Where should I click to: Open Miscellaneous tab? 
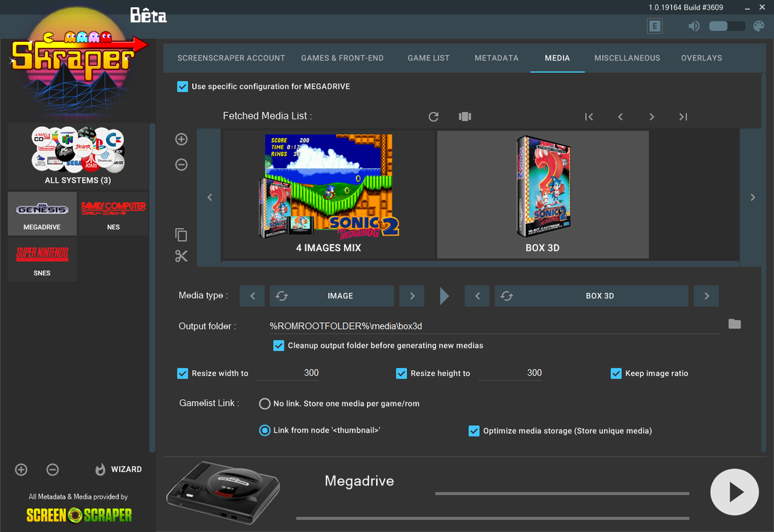pyautogui.click(x=628, y=58)
